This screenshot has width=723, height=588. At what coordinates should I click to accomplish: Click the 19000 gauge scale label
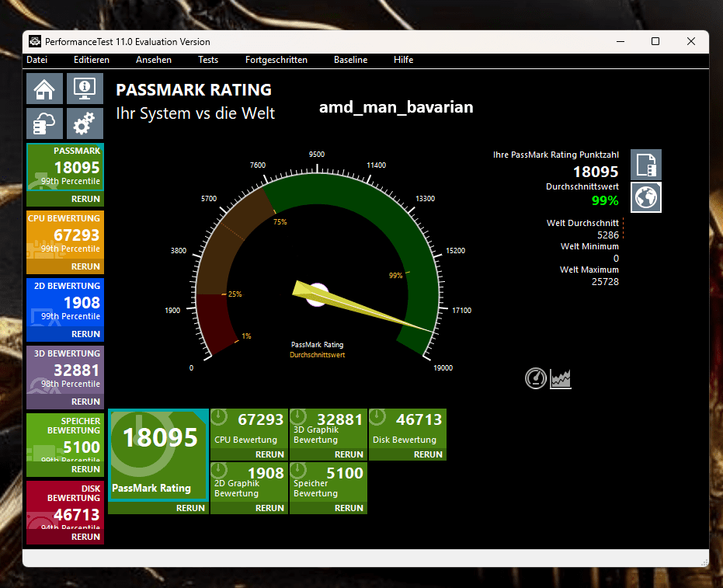click(x=443, y=368)
